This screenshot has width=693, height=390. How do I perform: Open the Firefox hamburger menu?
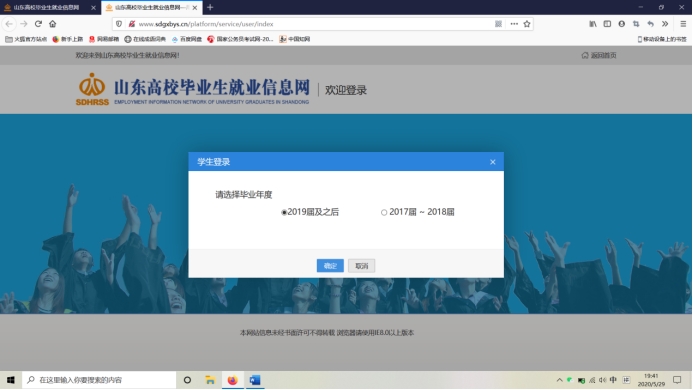[x=683, y=24]
